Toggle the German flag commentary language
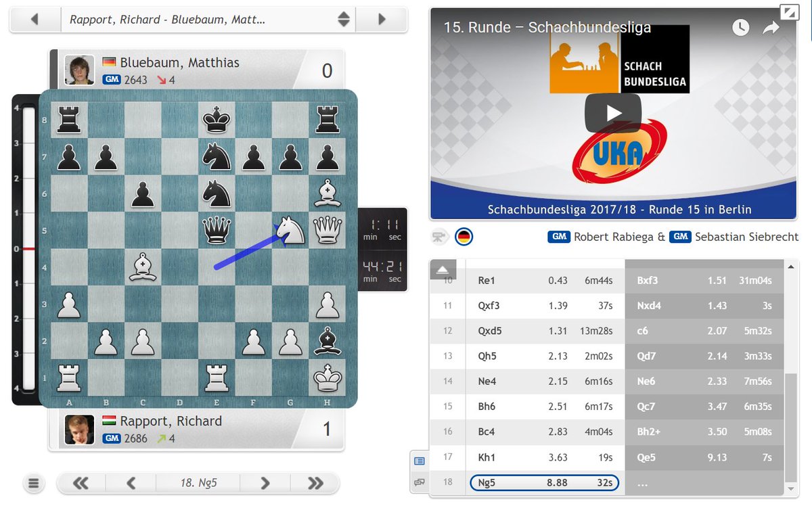This screenshot has height=508, width=812. (464, 237)
